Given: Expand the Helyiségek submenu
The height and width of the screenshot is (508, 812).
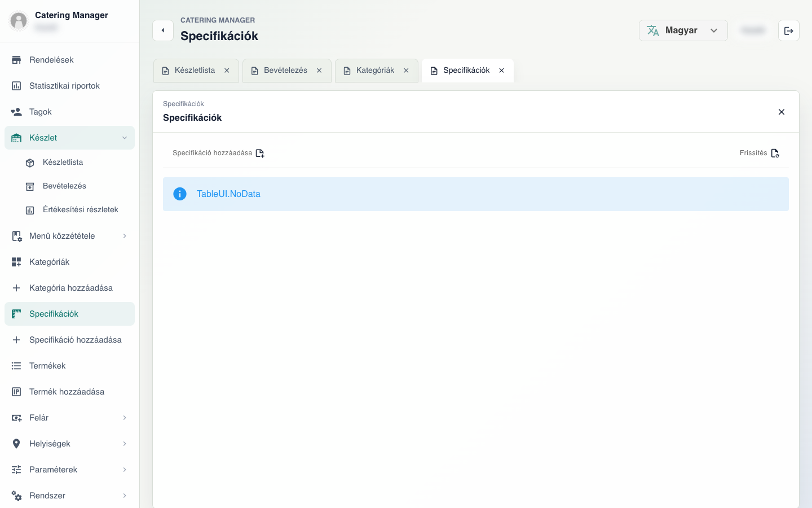Looking at the screenshot, I should pyautogui.click(x=125, y=444).
